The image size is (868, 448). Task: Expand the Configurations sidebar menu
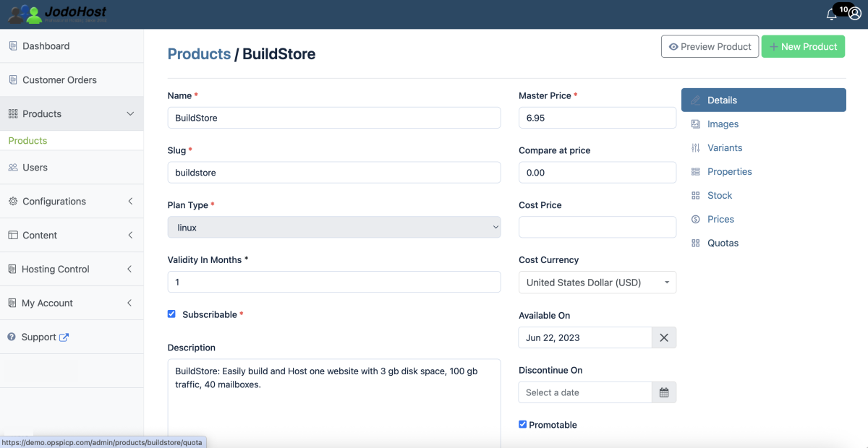point(72,202)
